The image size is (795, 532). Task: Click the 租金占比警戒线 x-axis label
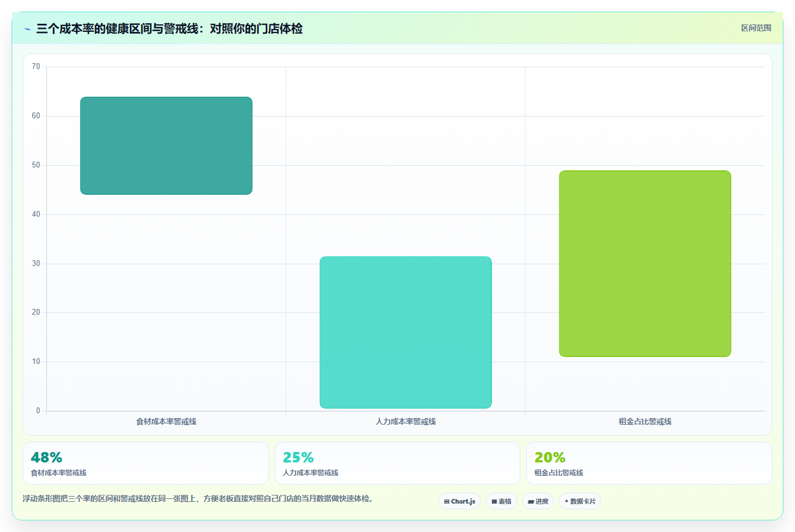[645, 421]
